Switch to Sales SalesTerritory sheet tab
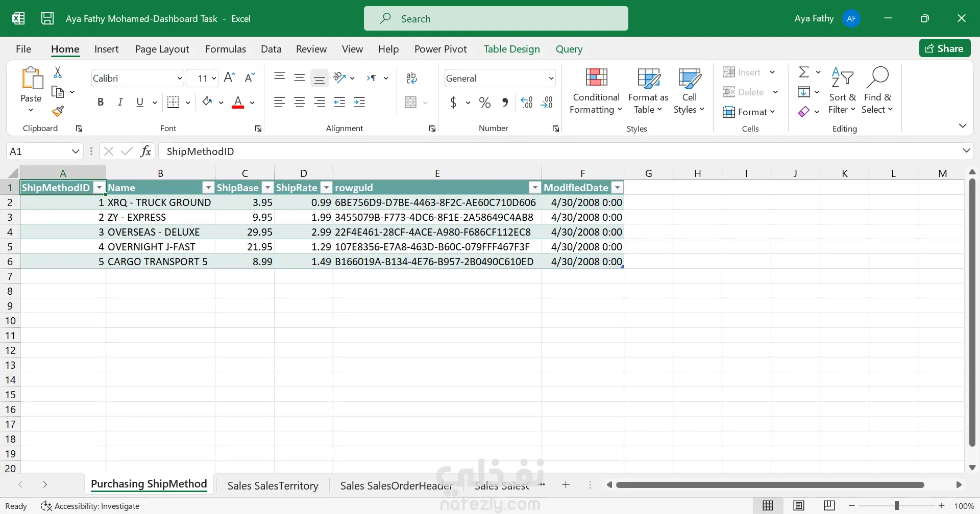 tap(273, 485)
